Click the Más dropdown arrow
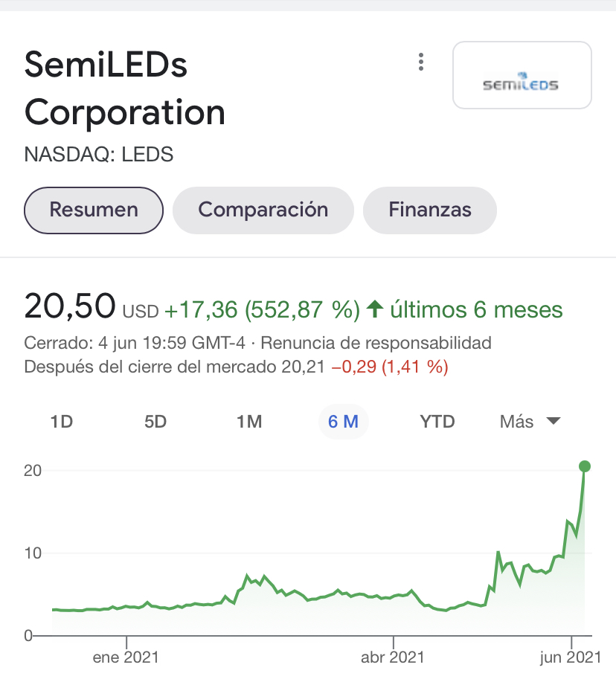The height and width of the screenshot is (682, 616). [x=554, y=421]
